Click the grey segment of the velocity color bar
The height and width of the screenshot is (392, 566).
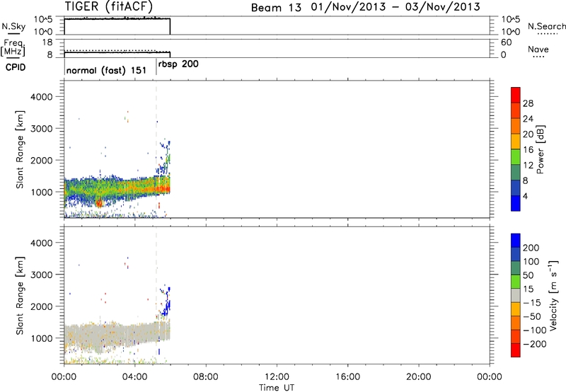click(516, 296)
